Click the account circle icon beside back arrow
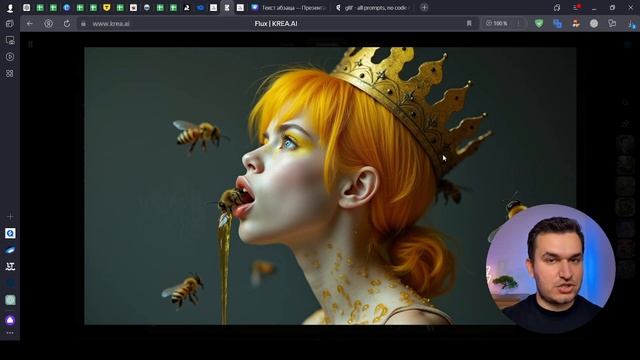This screenshot has height=360, width=640. pyautogui.click(x=49, y=24)
